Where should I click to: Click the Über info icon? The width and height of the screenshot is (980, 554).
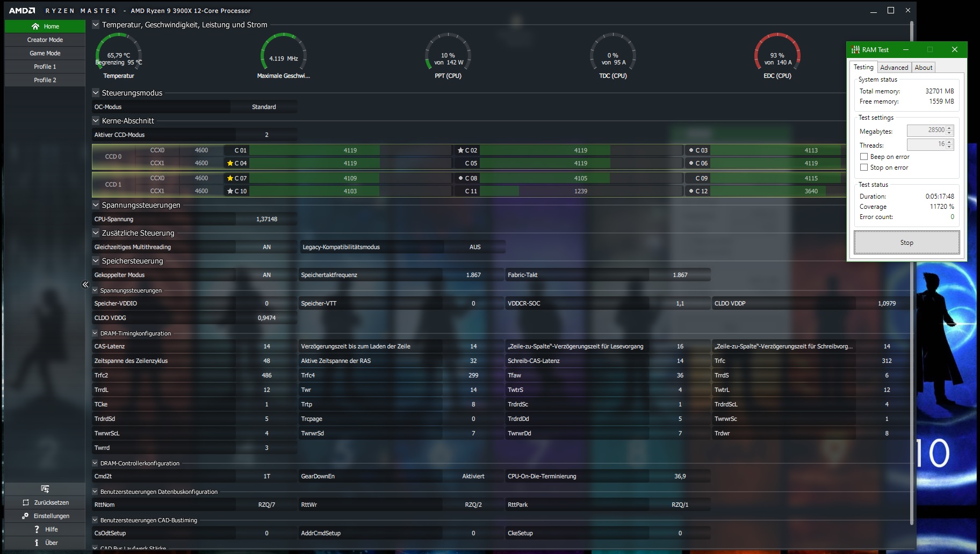(x=37, y=543)
